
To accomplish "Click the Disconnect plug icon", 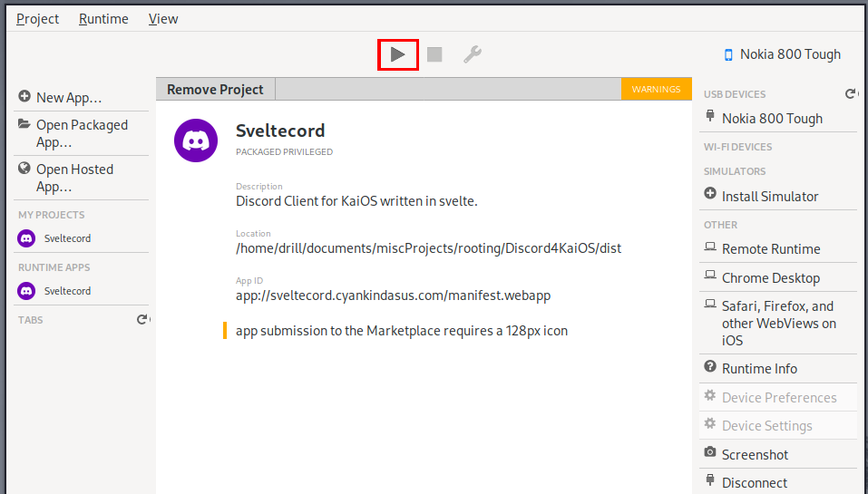I will click(x=710, y=479).
